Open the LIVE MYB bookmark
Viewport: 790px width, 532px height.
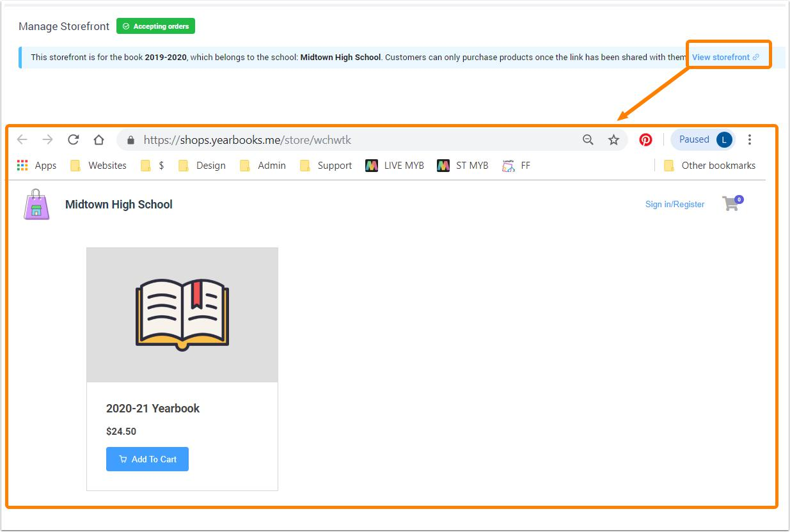pos(395,166)
